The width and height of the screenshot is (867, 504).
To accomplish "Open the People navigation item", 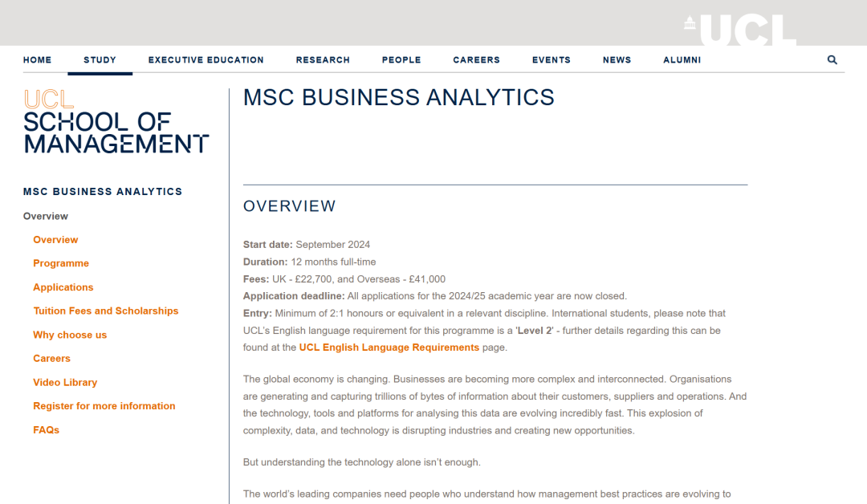I will [401, 59].
